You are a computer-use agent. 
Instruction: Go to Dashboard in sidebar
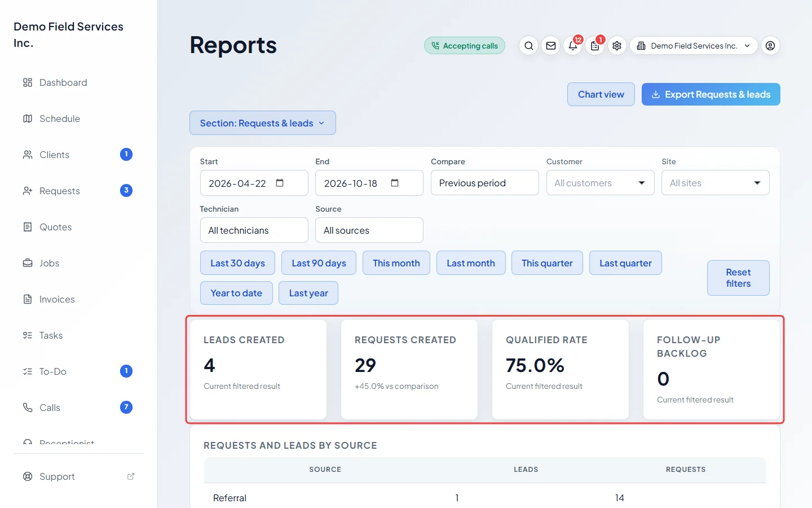(x=79, y=82)
